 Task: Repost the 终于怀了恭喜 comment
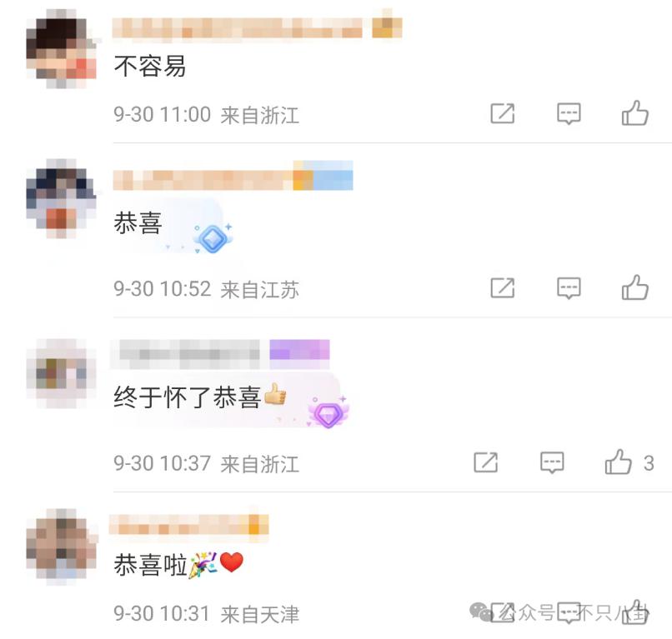pos(485,462)
